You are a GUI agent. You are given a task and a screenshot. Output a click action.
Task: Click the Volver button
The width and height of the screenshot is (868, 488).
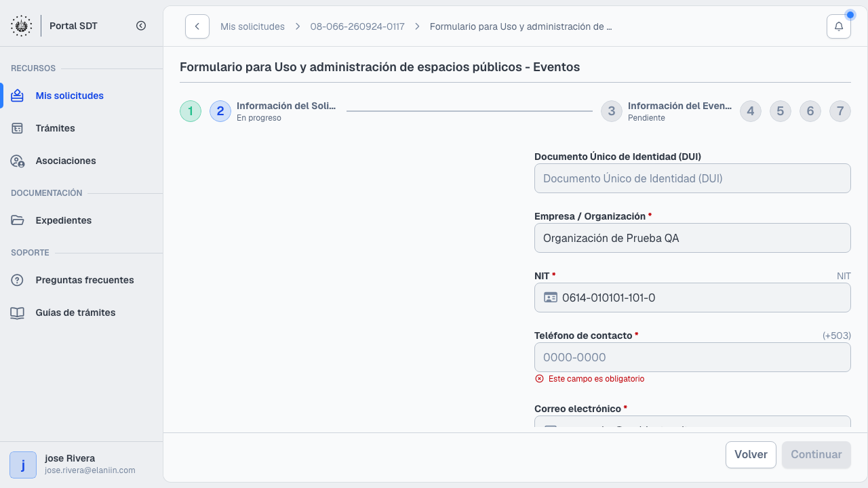coord(751,455)
